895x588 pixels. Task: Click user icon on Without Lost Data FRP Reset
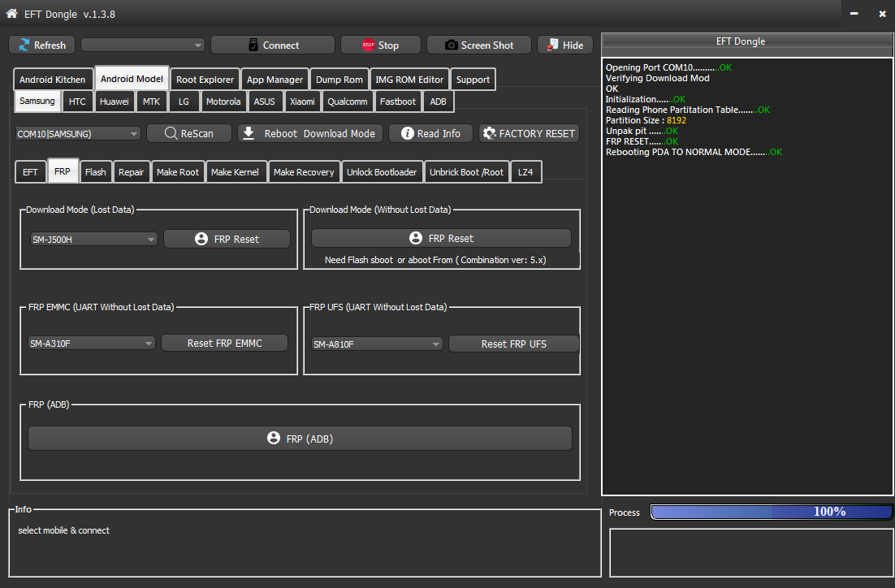416,238
